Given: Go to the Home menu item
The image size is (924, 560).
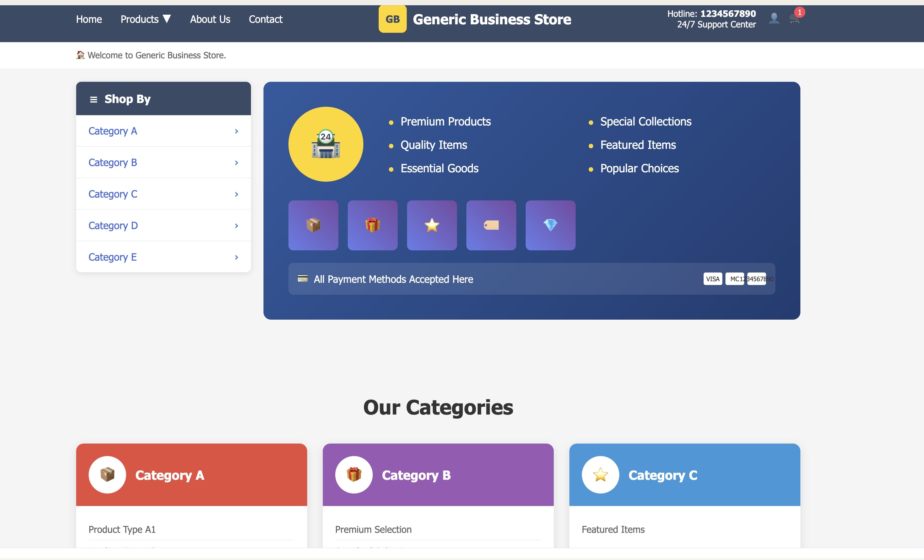Looking at the screenshot, I should [x=89, y=19].
